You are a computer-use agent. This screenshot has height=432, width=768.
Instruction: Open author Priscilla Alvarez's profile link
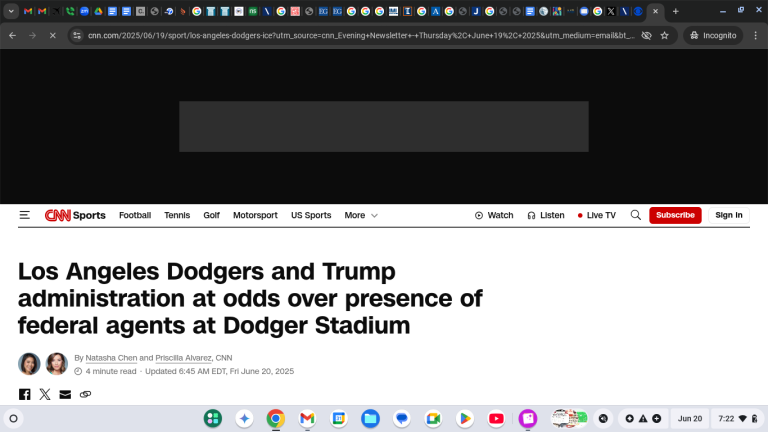pos(184,358)
